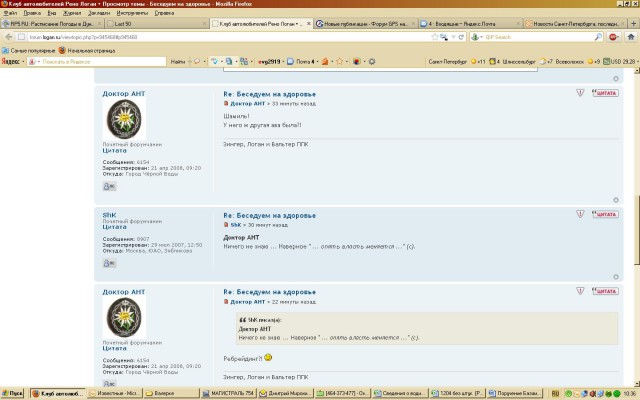This screenshot has width=640, height=400.
Task: Open the Справка menu
Action: click(x=164, y=13)
